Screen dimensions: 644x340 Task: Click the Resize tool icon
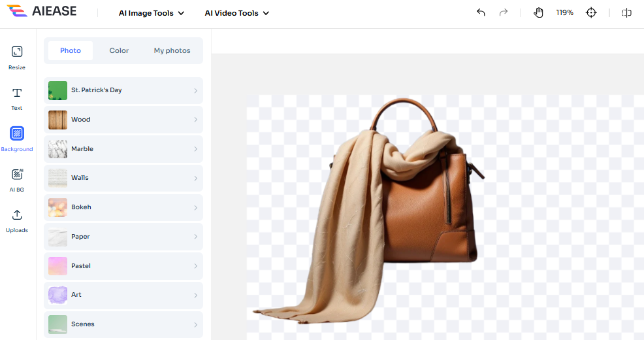click(x=17, y=52)
